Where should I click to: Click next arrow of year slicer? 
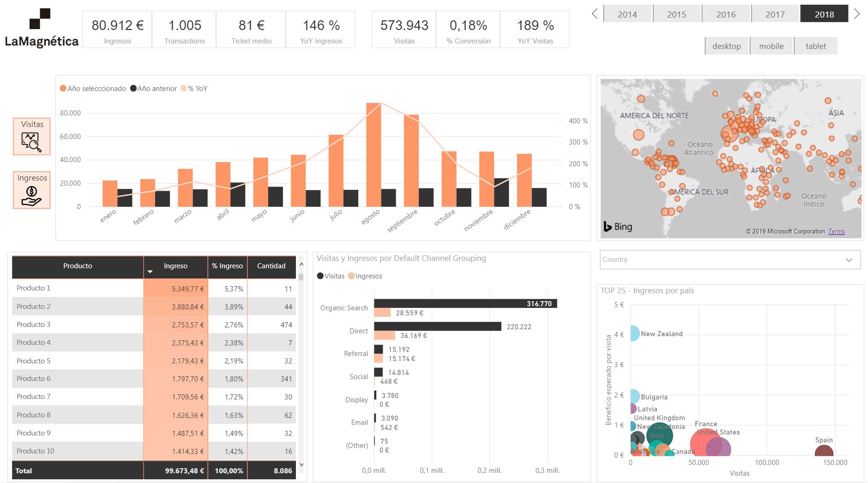pos(857,14)
